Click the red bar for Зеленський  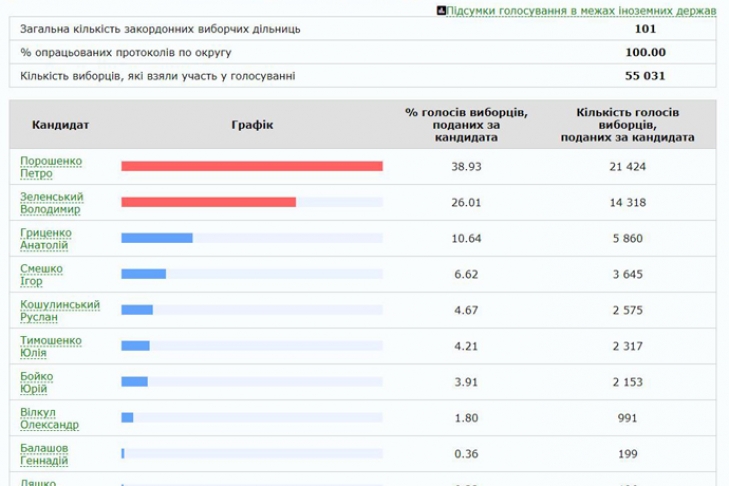[208, 202]
